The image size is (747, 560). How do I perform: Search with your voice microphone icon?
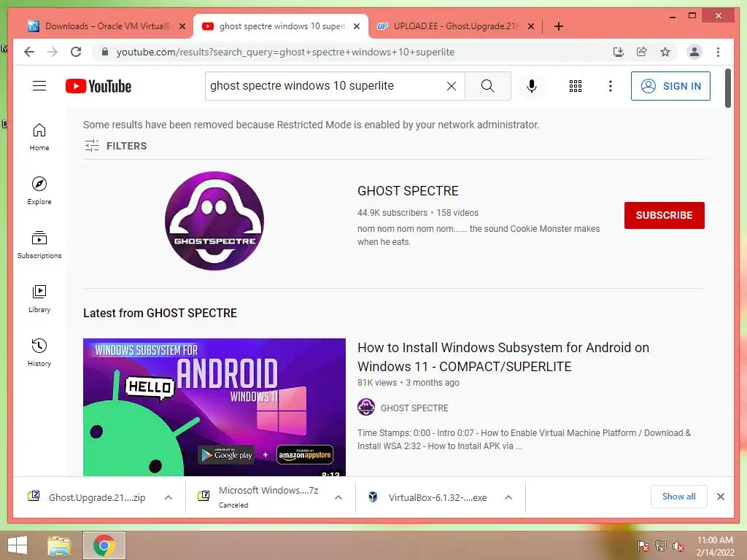pos(532,86)
